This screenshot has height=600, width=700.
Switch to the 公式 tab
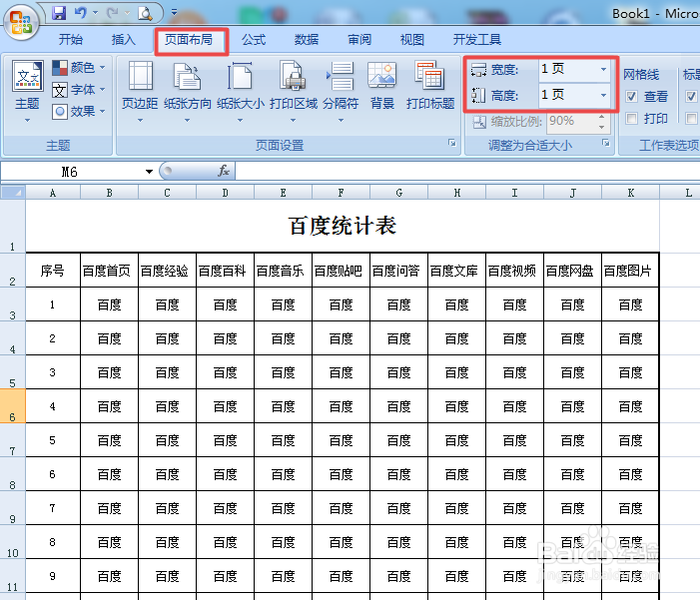coord(254,40)
